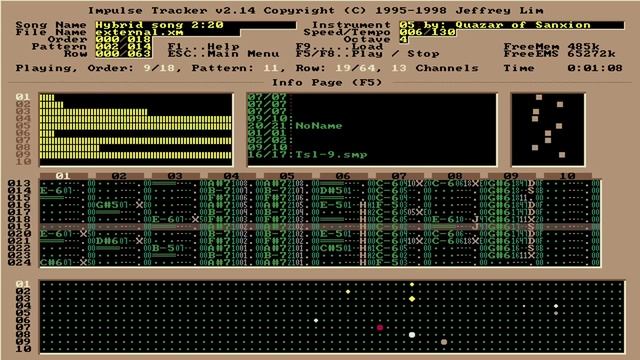Click yellow dot in note display row 02

[348, 291]
